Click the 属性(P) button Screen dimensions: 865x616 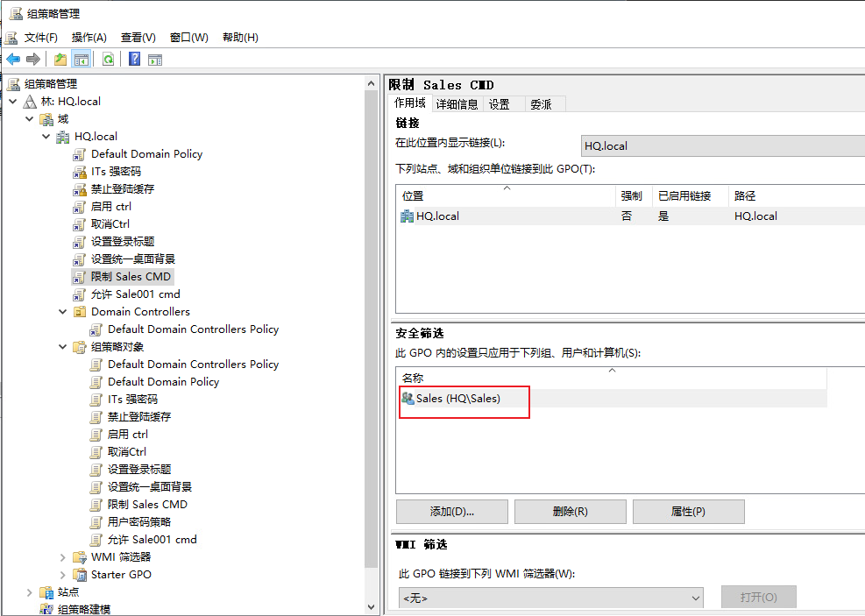(x=689, y=512)
